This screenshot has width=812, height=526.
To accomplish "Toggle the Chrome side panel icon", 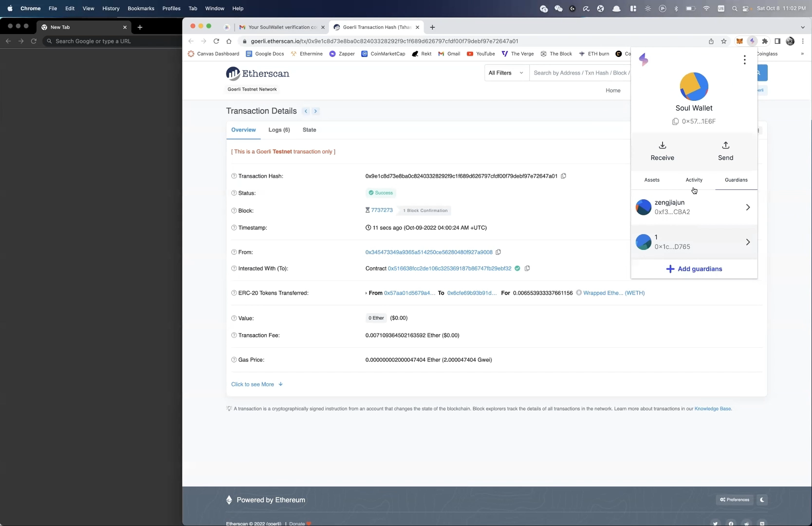I will pos(777,41).
